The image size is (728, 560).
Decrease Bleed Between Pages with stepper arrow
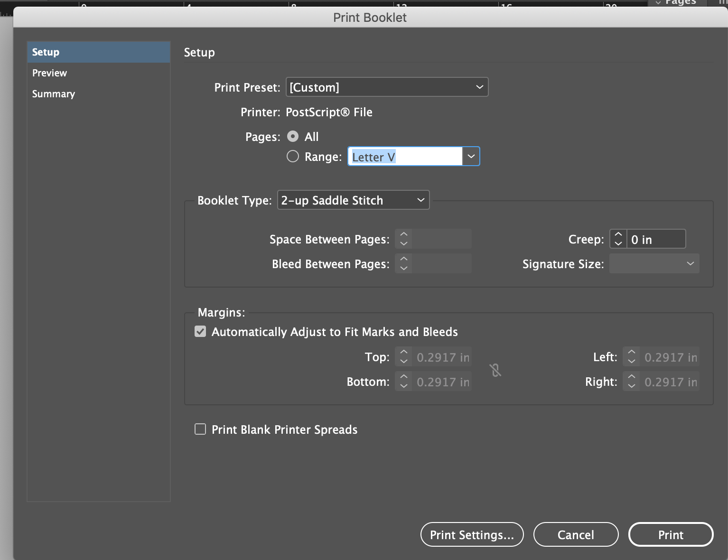[403, 268]
